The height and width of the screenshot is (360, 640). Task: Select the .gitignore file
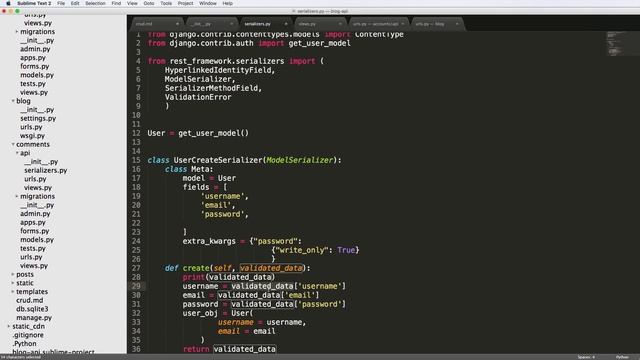coord(28,335)
